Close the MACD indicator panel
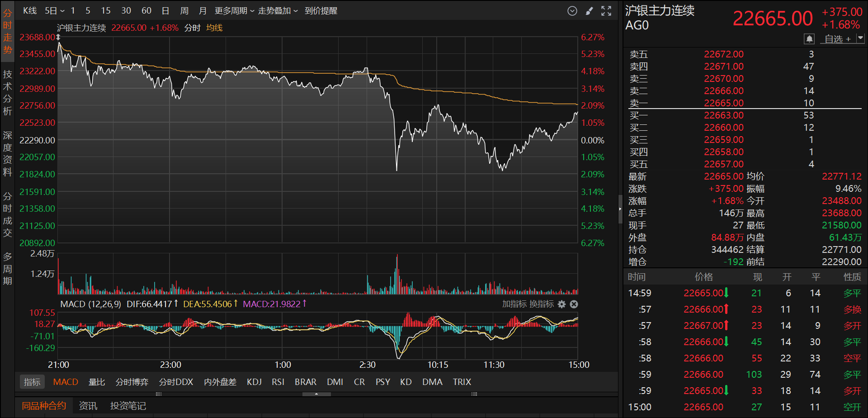The width and height of the screenshot is (868, 418). coord(574,304)
